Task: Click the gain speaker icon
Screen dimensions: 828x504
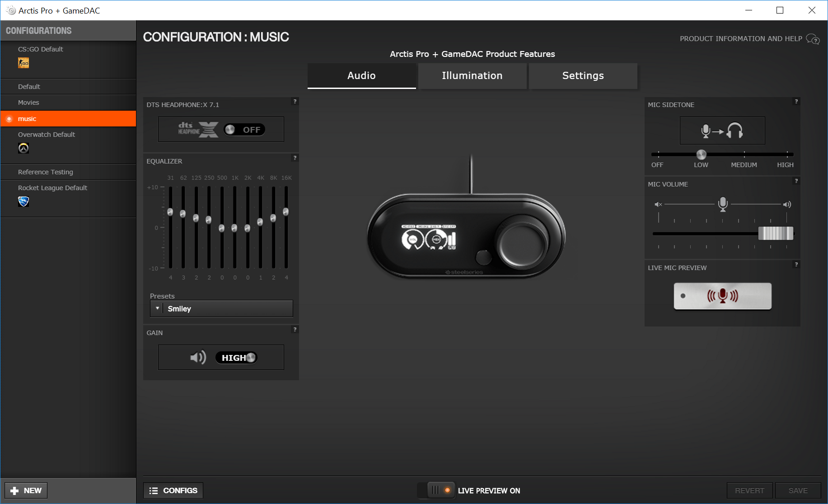Action: 198,358
